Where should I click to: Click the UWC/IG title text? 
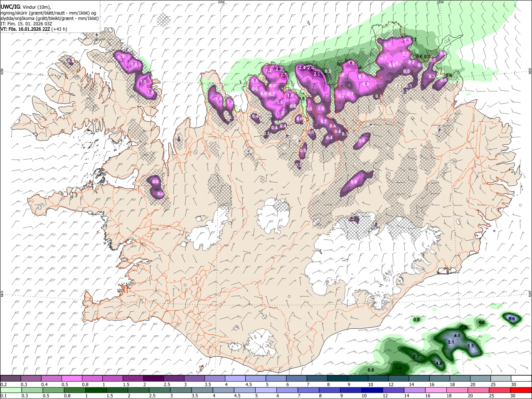[x=10, y=7]
